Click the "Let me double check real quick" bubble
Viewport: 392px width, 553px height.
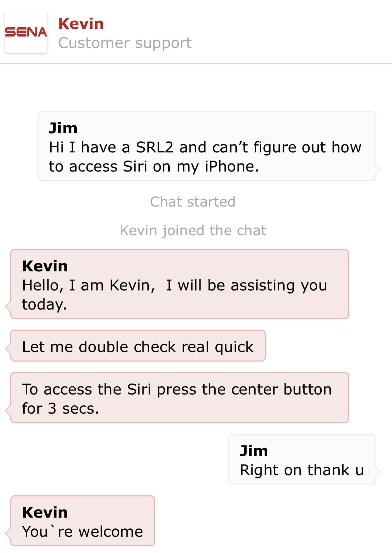138,346
